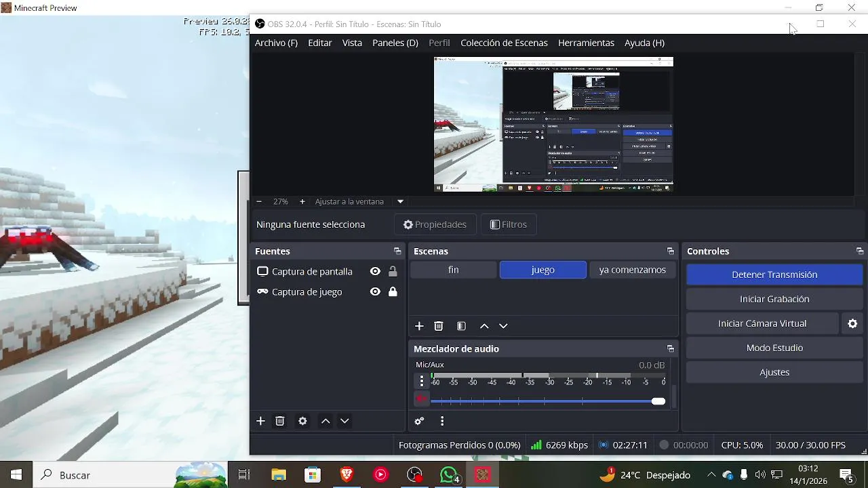868x488 pixels.
Task: Open virtual camera settings gear
Action: click(852, 323)
